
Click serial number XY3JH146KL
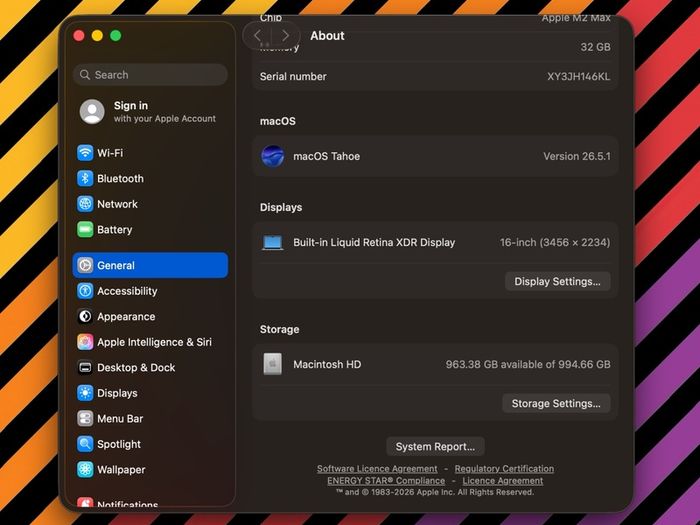pos(579,76)
